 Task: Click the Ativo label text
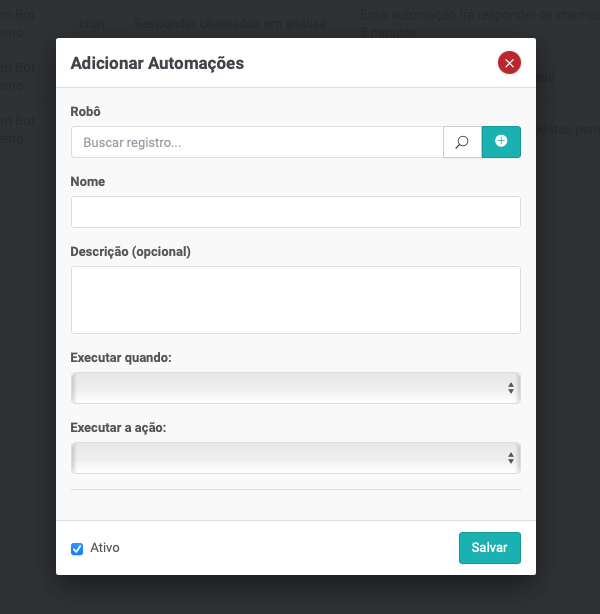(x=105, y=548)
